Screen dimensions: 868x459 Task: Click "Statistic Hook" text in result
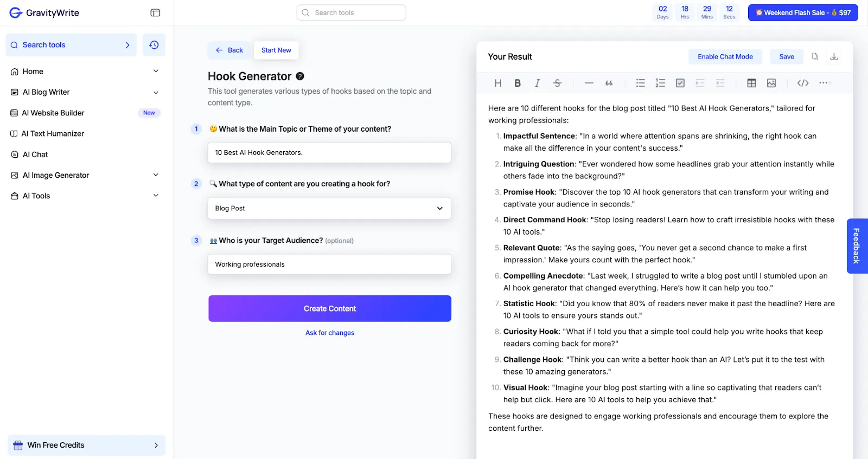(x=529, y=303)
